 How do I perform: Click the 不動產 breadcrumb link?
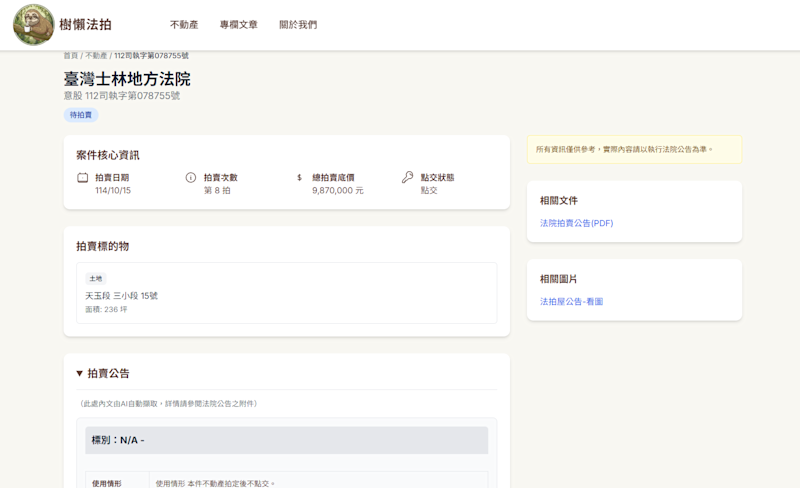[x=96, y=56]
